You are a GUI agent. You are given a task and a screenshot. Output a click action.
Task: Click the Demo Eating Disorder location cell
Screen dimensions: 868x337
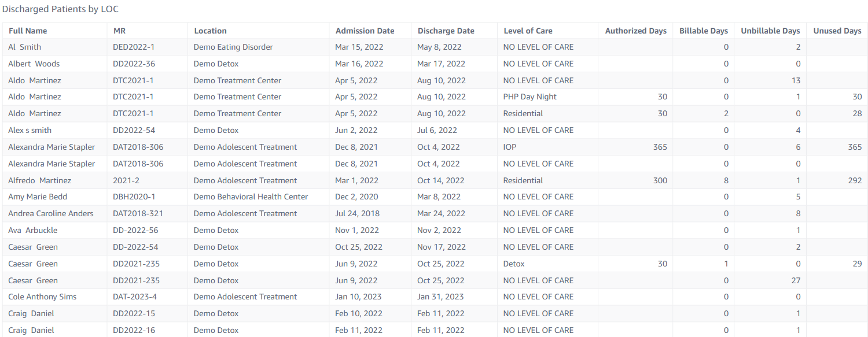pyautogui.click(x=233, y=47)
